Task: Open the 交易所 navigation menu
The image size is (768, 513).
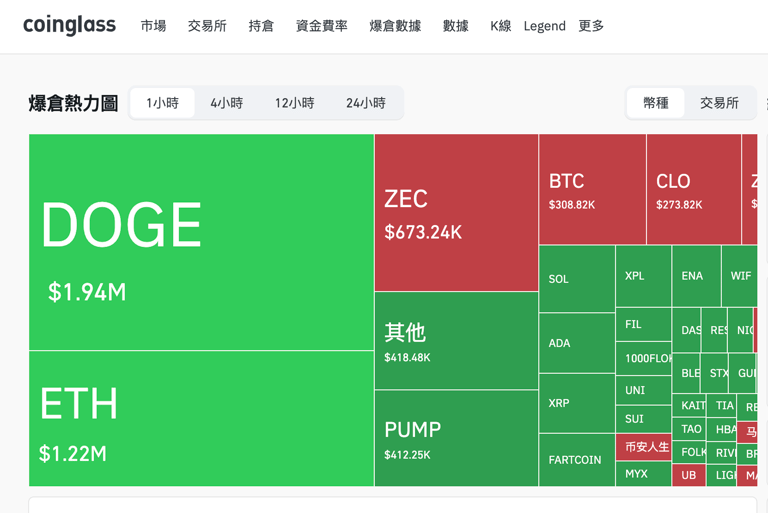Action: 207,26
